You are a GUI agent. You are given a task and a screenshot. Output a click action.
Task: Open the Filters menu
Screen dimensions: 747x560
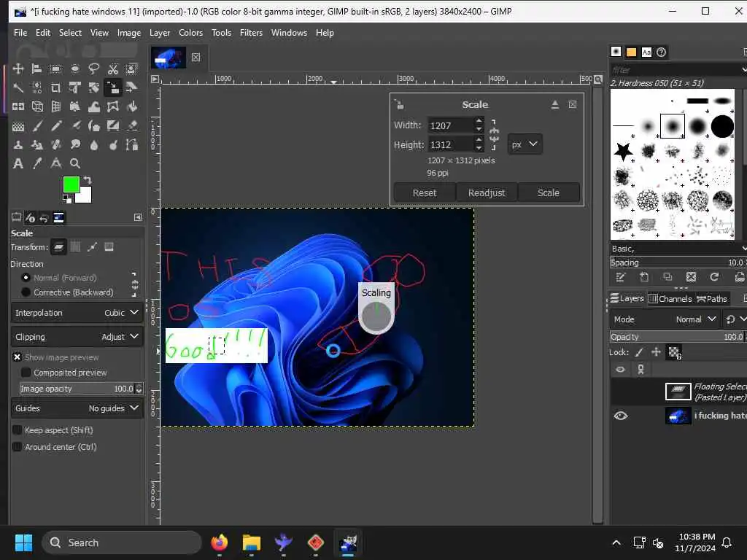point(251,33)
